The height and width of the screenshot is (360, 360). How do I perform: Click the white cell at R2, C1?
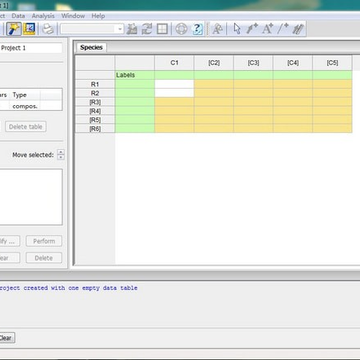(174, 93)
